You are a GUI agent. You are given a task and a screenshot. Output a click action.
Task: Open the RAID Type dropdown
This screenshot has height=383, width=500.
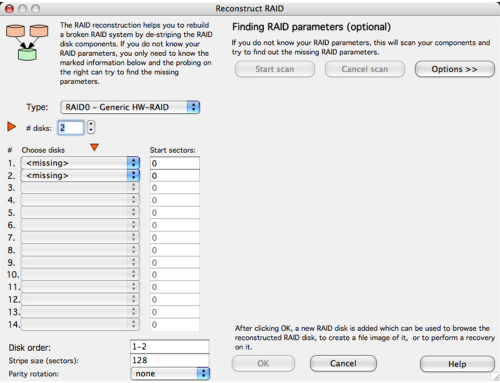[x=130, y=107]
